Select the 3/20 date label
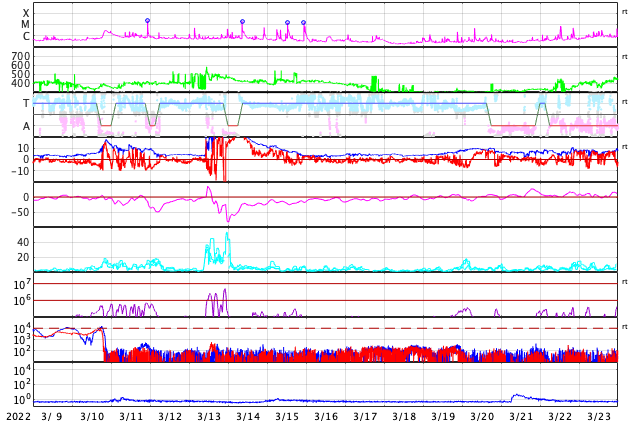Viewport: 634px width, 424px height. click(482, 417)
